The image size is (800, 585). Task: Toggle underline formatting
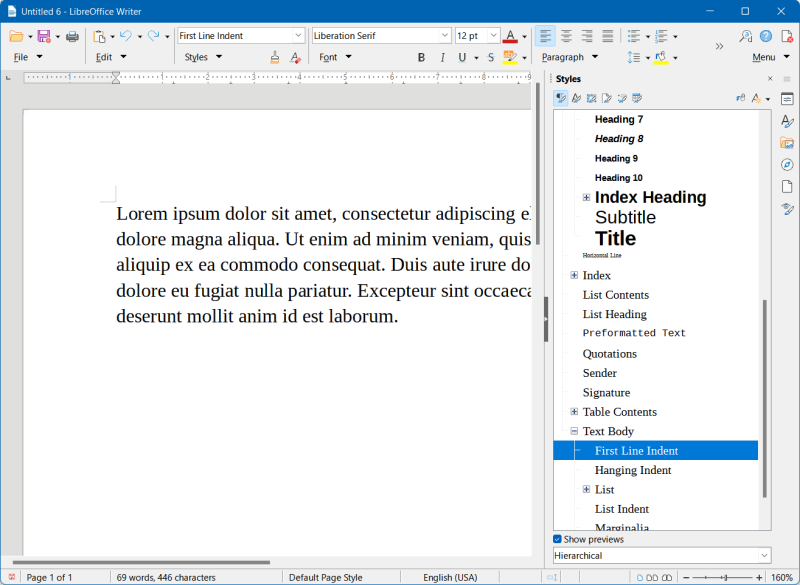tap(461, 57)
